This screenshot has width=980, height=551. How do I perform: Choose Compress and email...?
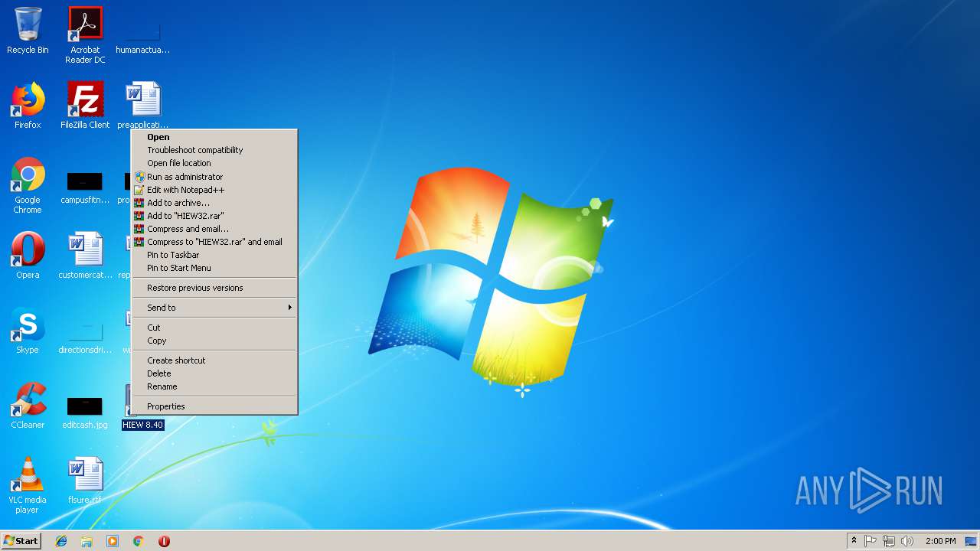214,229
